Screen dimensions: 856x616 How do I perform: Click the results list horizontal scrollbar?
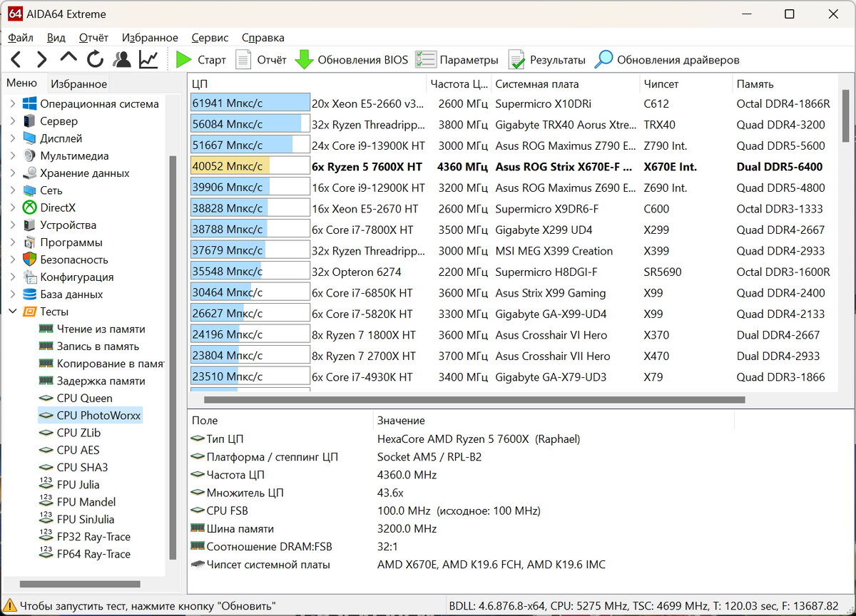pyautogui.click(x=474, y=400)
